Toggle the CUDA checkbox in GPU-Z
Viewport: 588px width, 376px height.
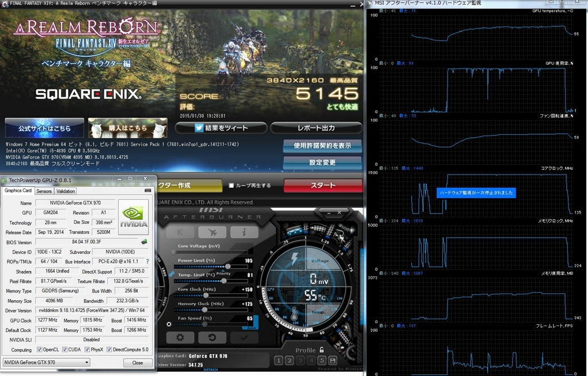(x=64, y=350)
